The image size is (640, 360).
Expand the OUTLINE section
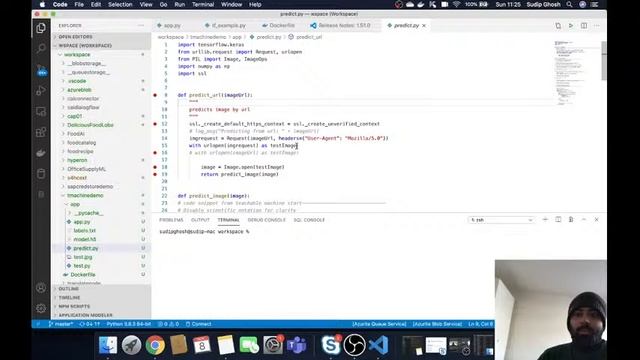(101, 289)
